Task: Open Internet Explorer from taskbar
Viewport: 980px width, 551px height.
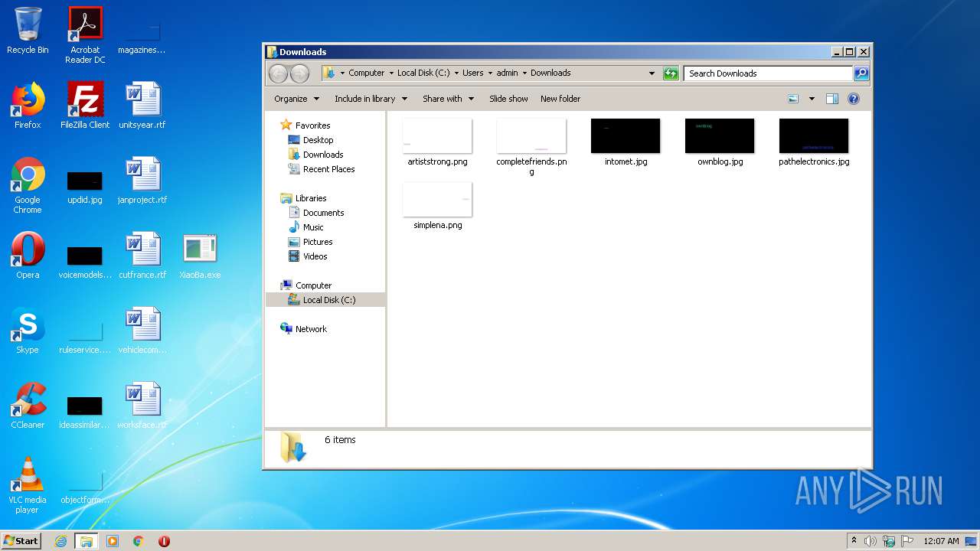Action: point(61,541)
